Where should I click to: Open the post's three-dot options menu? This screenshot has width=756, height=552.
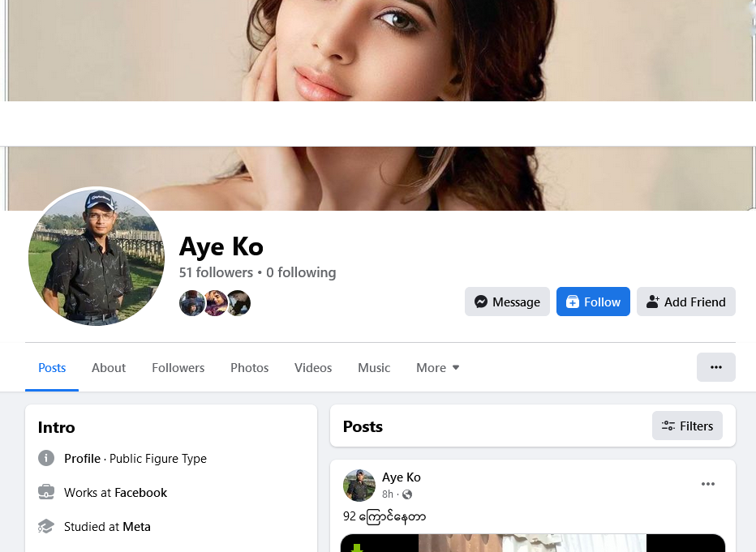707,484
